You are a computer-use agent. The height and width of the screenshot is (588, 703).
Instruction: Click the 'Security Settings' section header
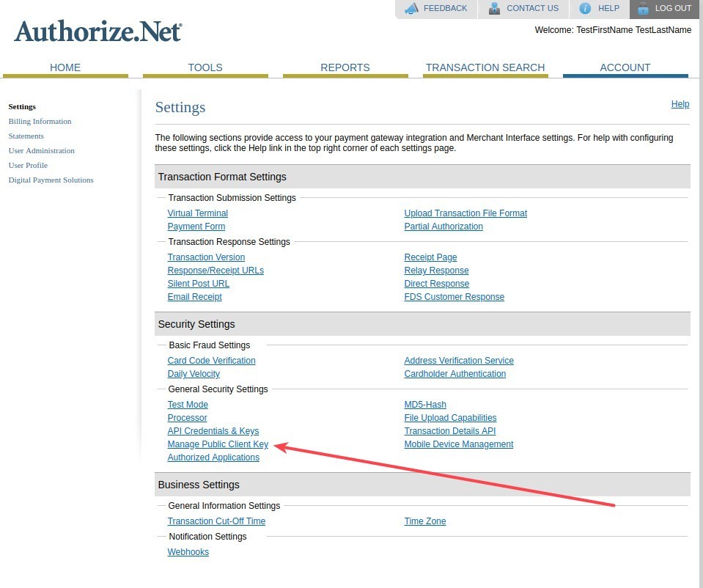point(422,324)
